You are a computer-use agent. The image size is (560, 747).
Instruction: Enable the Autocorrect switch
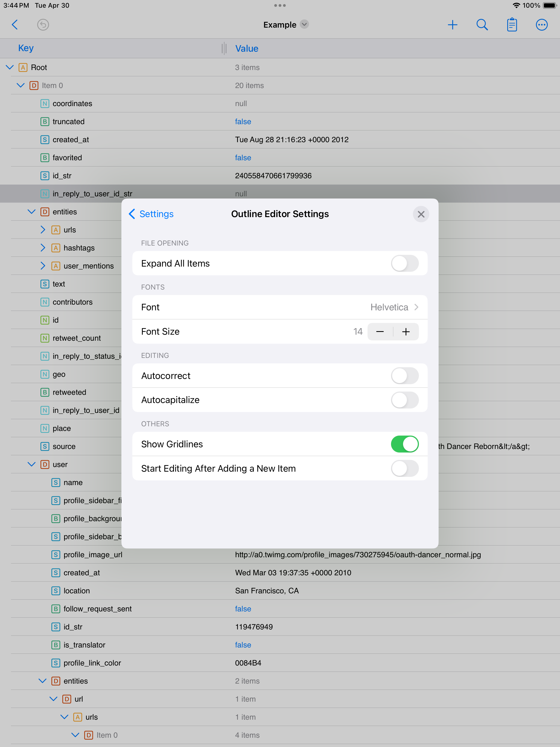tap(405, 376)
